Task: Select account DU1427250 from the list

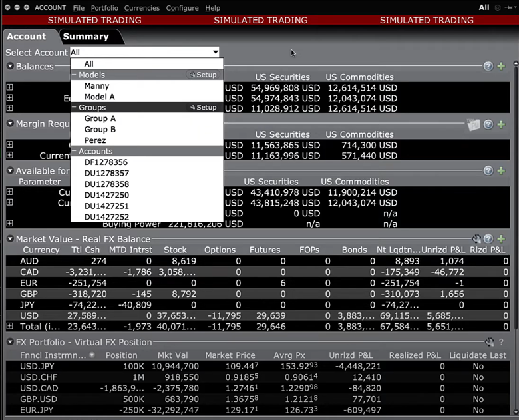Action: pos(106,195)
